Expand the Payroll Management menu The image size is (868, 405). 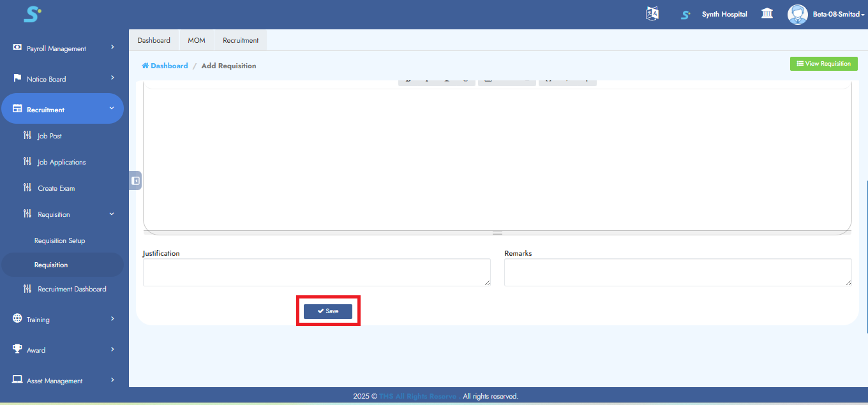coord(63,48)
